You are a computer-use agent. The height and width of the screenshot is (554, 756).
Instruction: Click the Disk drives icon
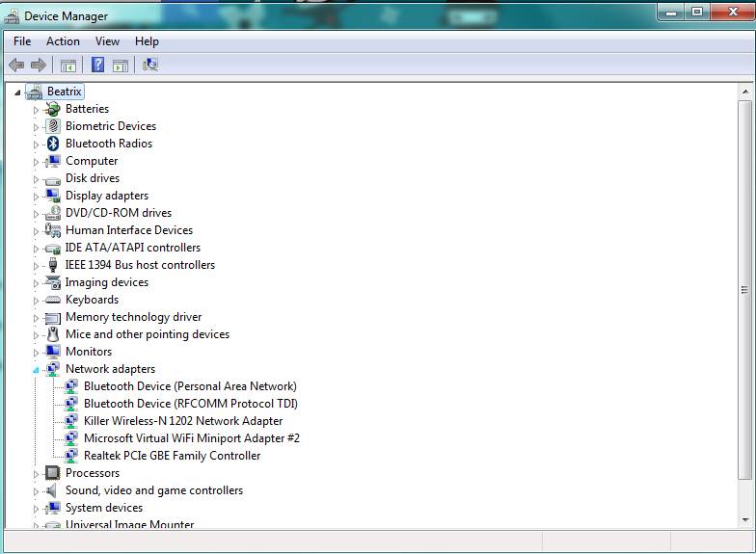(x=52, y=181)
